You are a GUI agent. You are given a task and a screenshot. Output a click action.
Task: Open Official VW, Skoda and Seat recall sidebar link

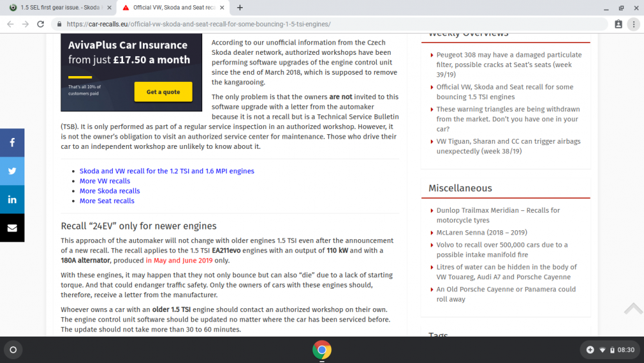click(505, 92)
